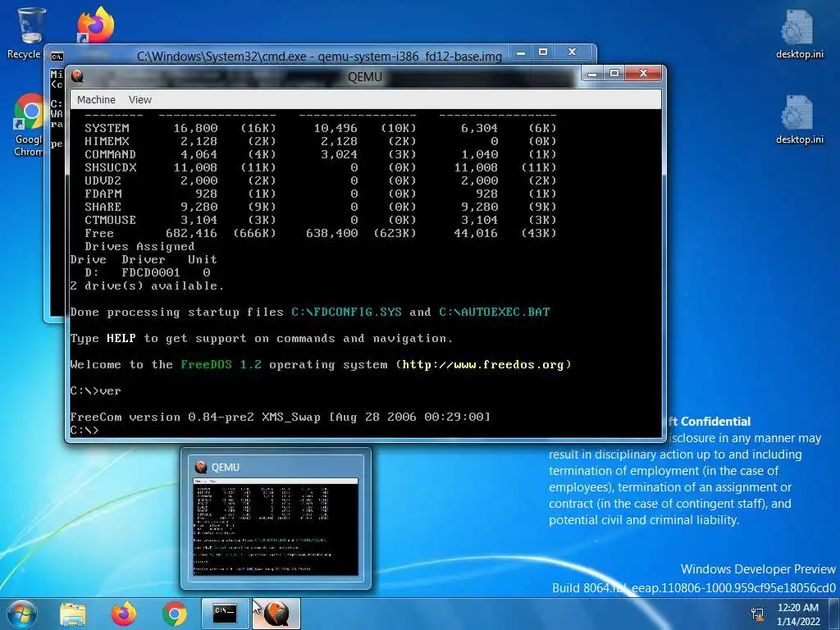
Task: Click the CTMOUSE row name
Action: [111, 220]
